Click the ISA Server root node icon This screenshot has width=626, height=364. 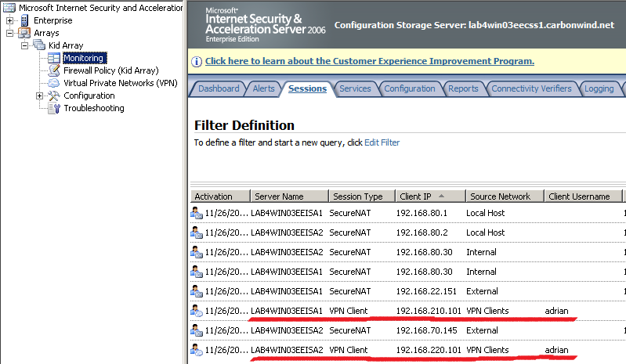pos(9,8)
